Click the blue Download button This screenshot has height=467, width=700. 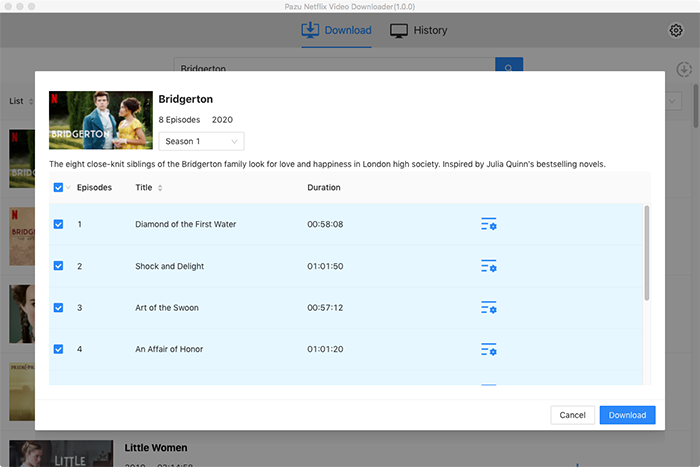click(627, 415)
